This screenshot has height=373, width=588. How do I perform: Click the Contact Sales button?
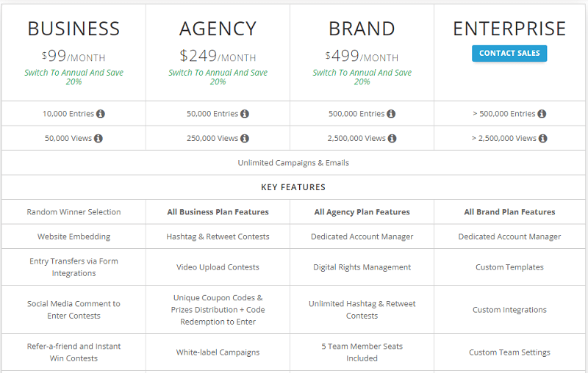click(x=509, y=53)
